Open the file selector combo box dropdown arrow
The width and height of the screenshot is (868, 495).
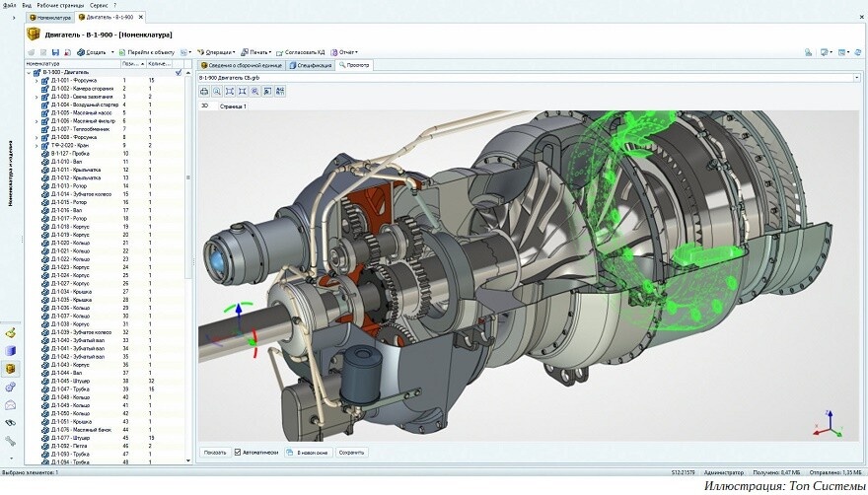(857, 78)
